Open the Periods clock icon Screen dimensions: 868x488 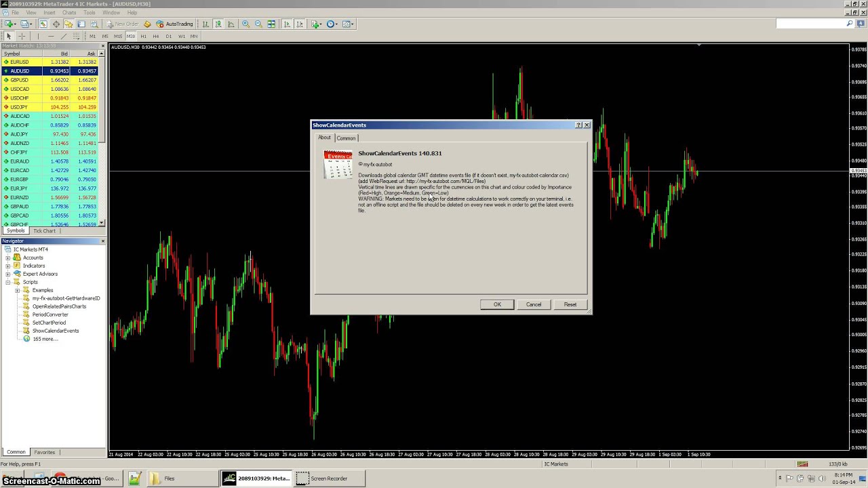click(332, 24)
